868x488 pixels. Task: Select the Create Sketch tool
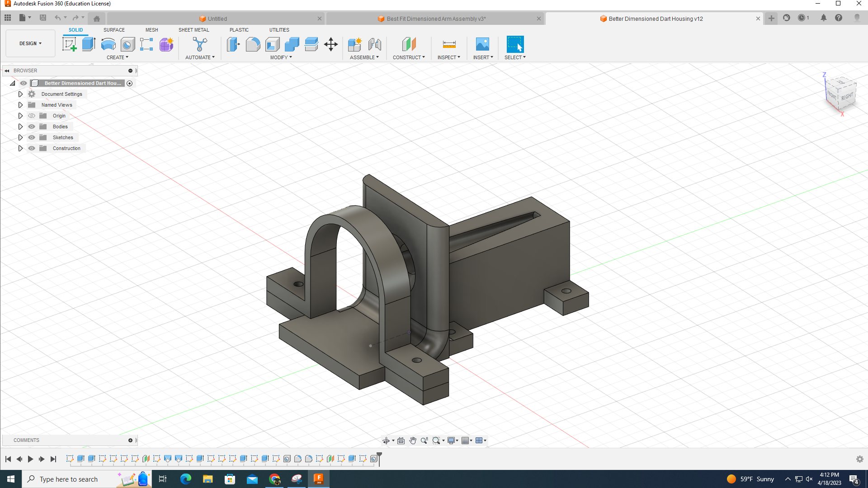(x=69, y=44)
